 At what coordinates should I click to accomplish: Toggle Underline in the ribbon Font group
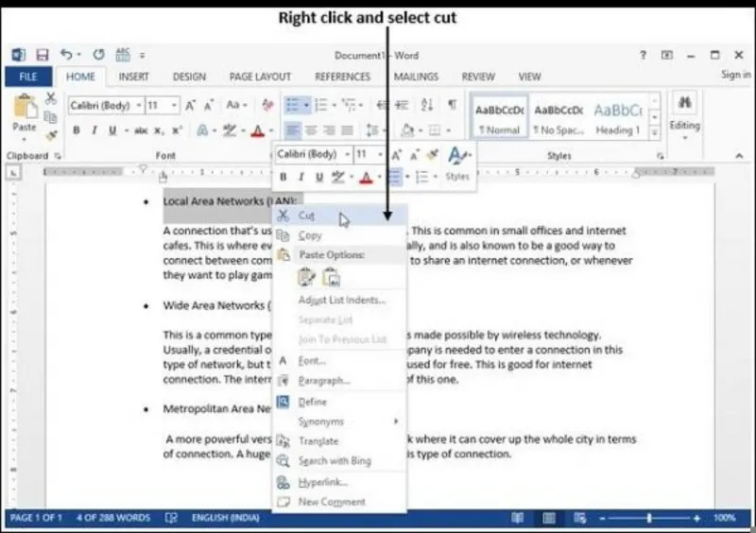[x=112, y=130]
